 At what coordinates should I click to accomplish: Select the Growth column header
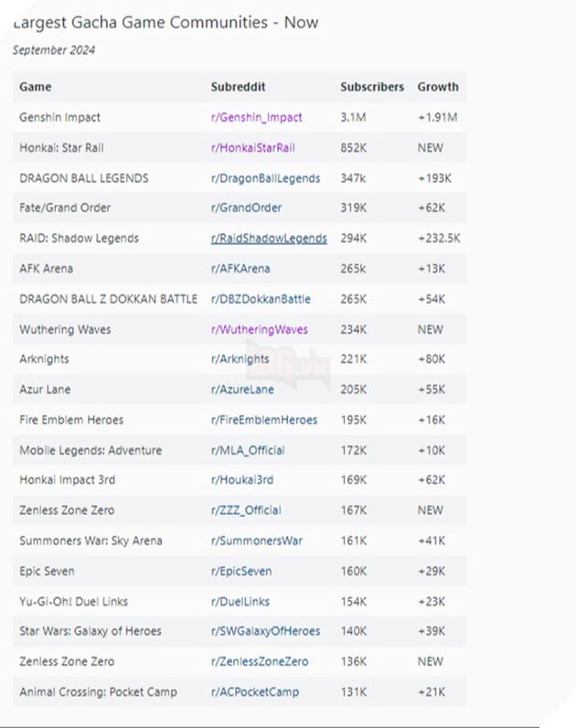(438, 87)
